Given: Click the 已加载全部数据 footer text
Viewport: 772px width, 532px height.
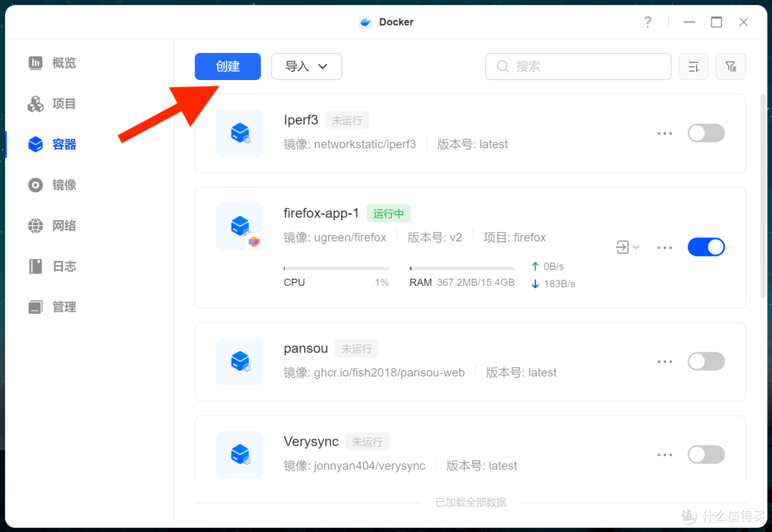Looking at the screenshot, I should point(470,503).
